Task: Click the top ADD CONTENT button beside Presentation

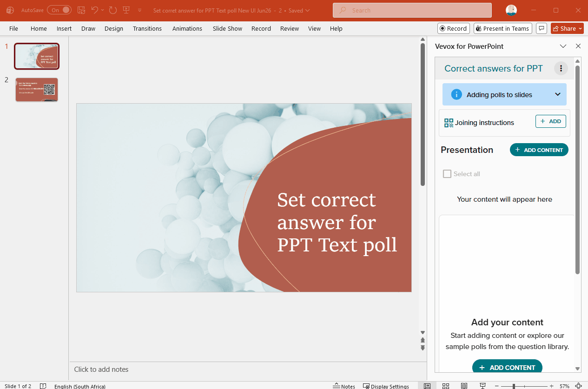Action: click(x=539, y=150)
